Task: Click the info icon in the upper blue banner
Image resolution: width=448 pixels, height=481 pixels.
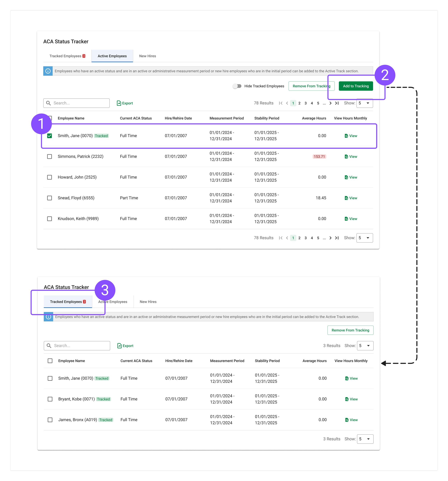Action: (x=48, y=71)
